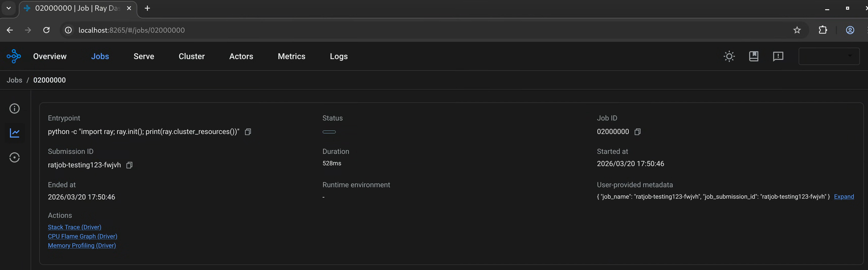Viewport: 868px width, 270px height.
Task: Open the browser tab list chevron
Action: (x=8, y=8)
